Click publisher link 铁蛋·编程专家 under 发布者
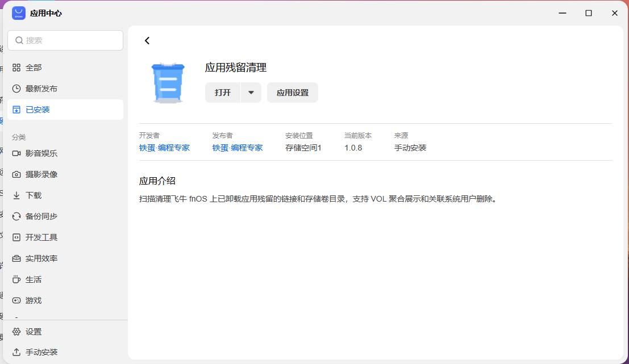 [x=238, y=148]
